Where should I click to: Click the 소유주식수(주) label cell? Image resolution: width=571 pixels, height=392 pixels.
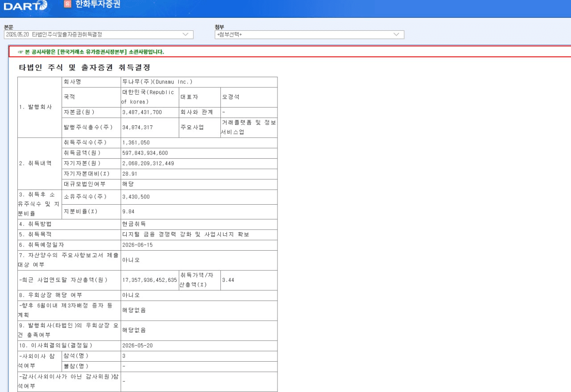(x=91, y=197)
